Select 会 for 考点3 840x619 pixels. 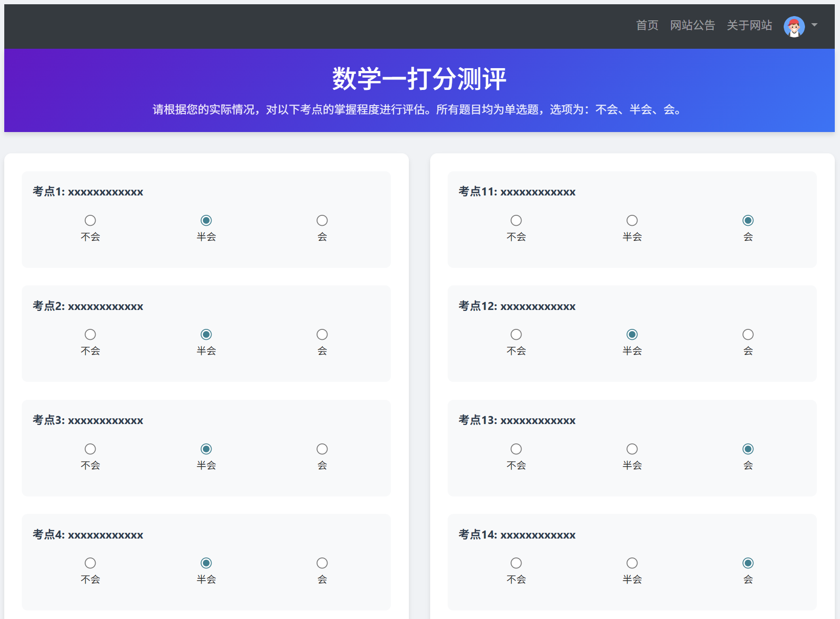coord(322,449)
